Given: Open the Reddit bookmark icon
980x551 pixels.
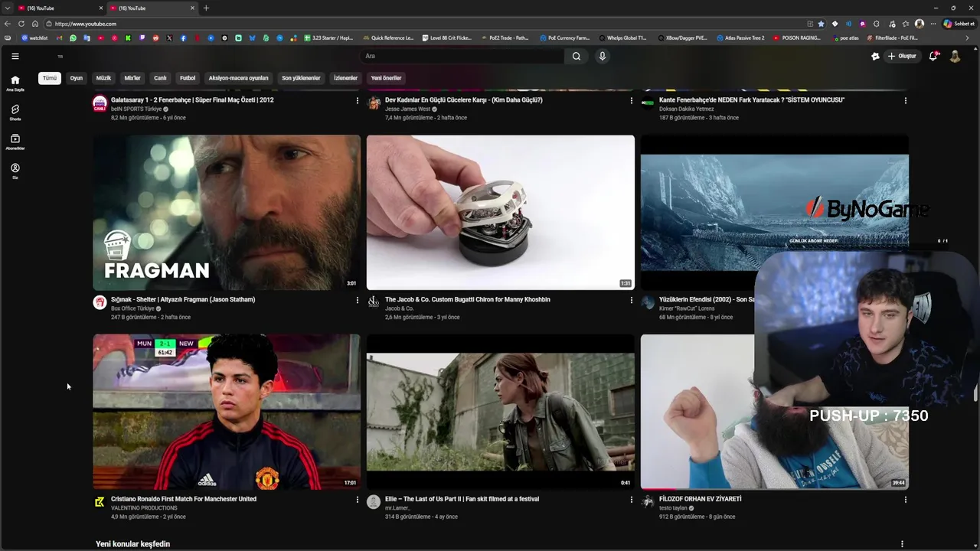Looking at the screenshot, I should pos(155,37).
